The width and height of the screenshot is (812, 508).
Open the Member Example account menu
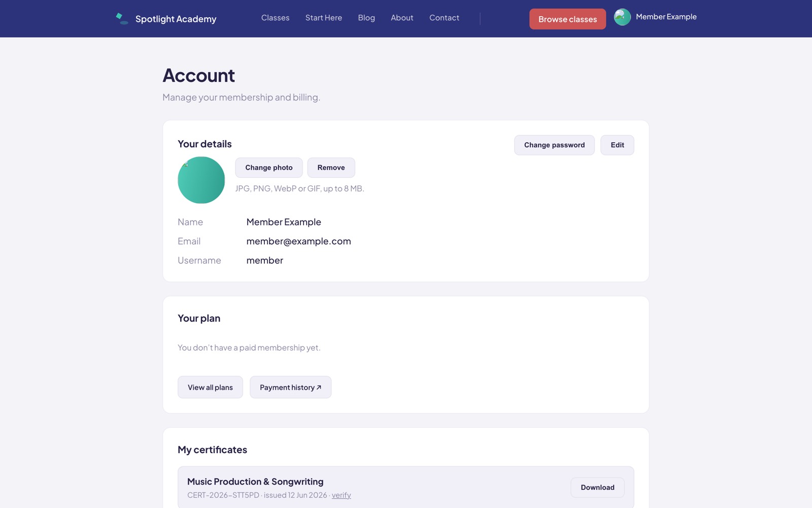tap(655, 17)
